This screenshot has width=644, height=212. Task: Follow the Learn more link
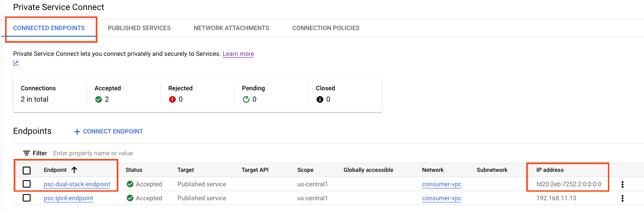coord(238,54)
